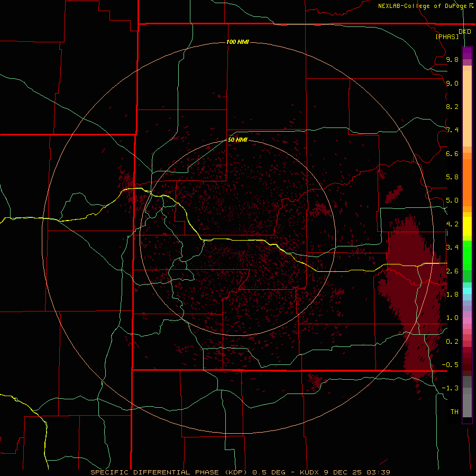The width and height of the screenshot is (476, 476).
Task: Select the 3.4 value on the scale
Action: (x=452, y=248)
